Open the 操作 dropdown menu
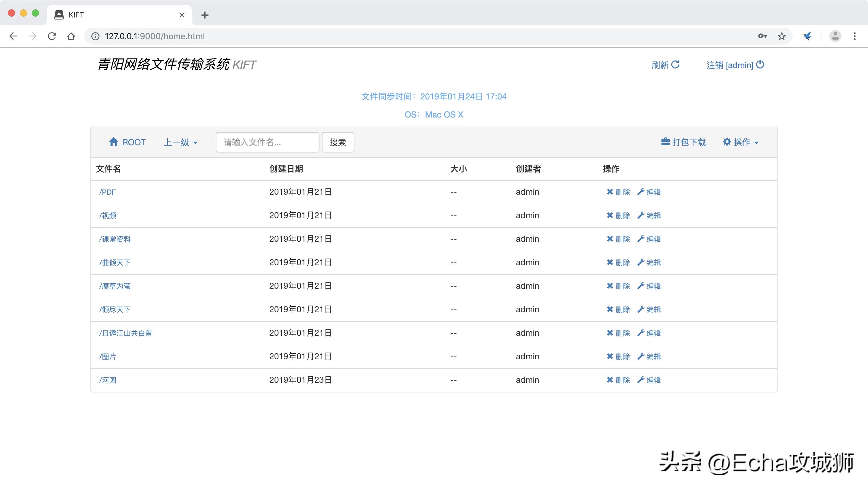Screen dimensions: 868x487 (741, 142)
